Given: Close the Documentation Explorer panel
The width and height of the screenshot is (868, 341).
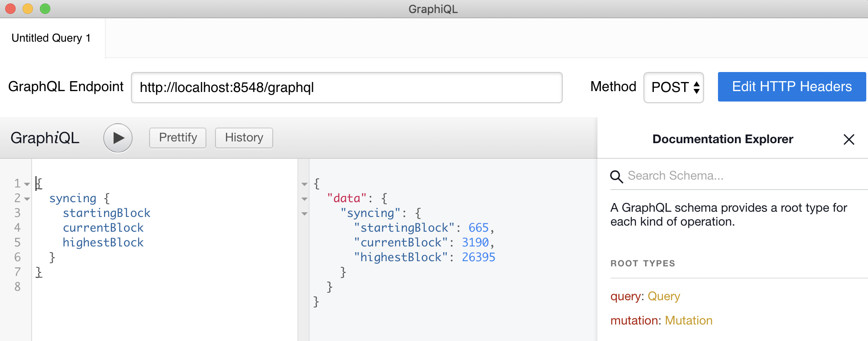Looking at the screenshot, I should [x=848, y=139].
